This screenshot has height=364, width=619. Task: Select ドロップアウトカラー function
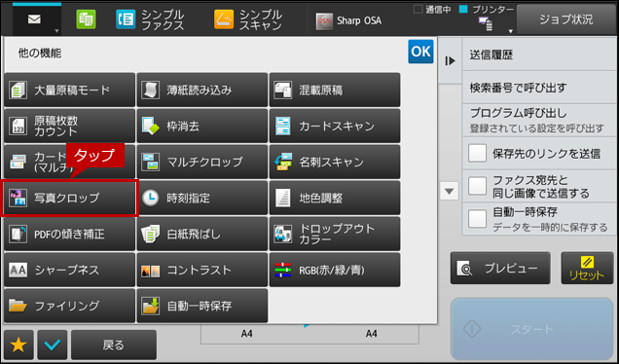tap(335, 234)
